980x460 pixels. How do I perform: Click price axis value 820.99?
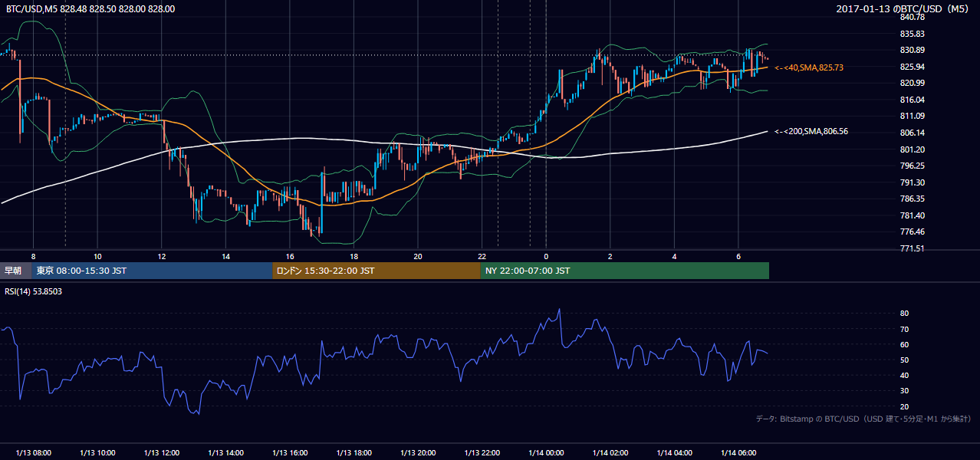pos(913,83)
